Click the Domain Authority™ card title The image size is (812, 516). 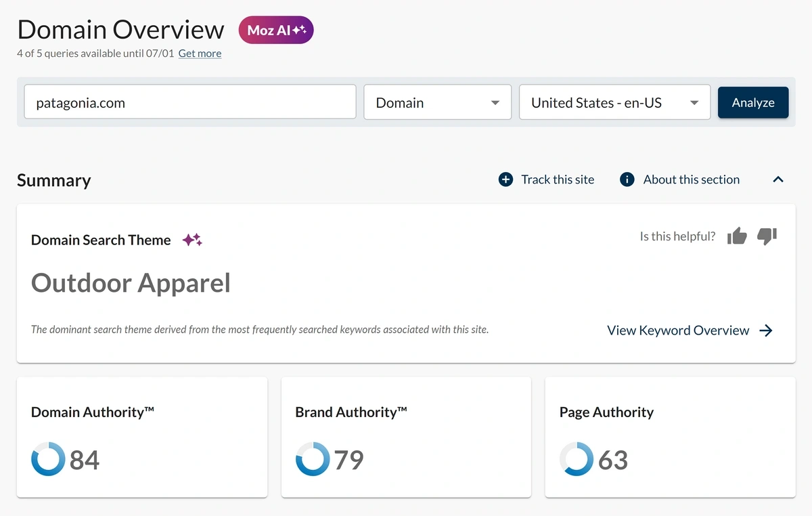coord(93,412)
